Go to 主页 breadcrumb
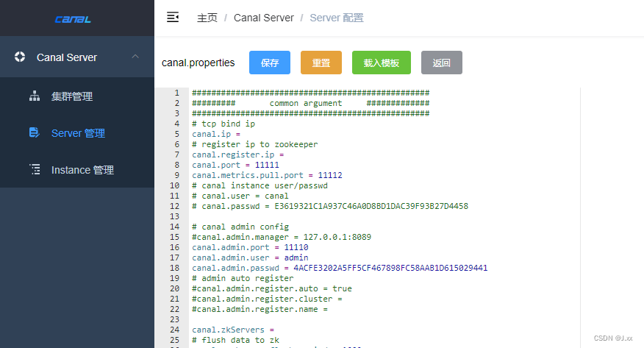 pos(207,18)
